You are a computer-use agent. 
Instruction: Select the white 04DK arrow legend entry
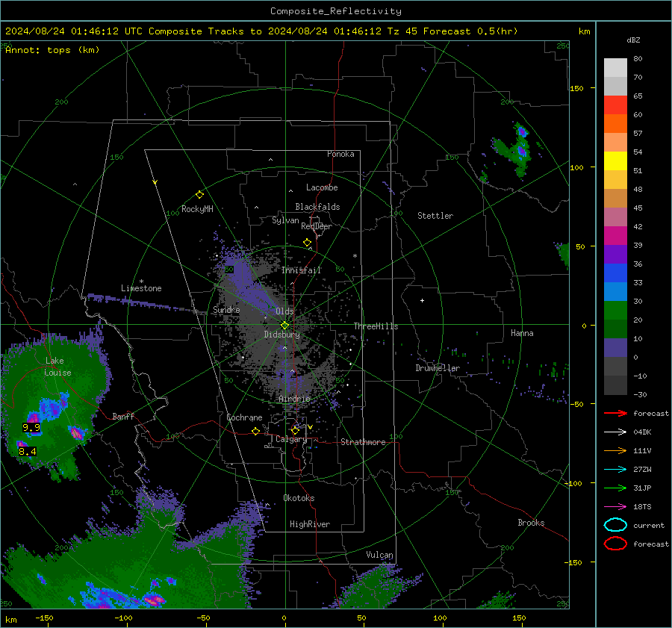pos(615,432)
